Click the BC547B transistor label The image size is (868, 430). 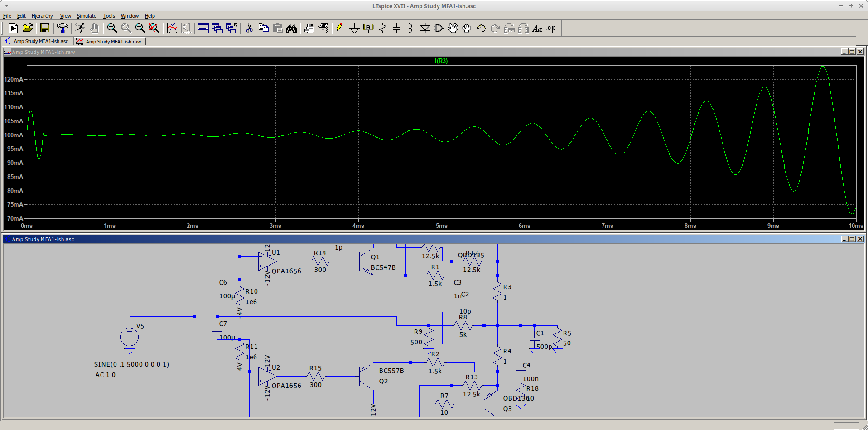[x=383, y=267]
